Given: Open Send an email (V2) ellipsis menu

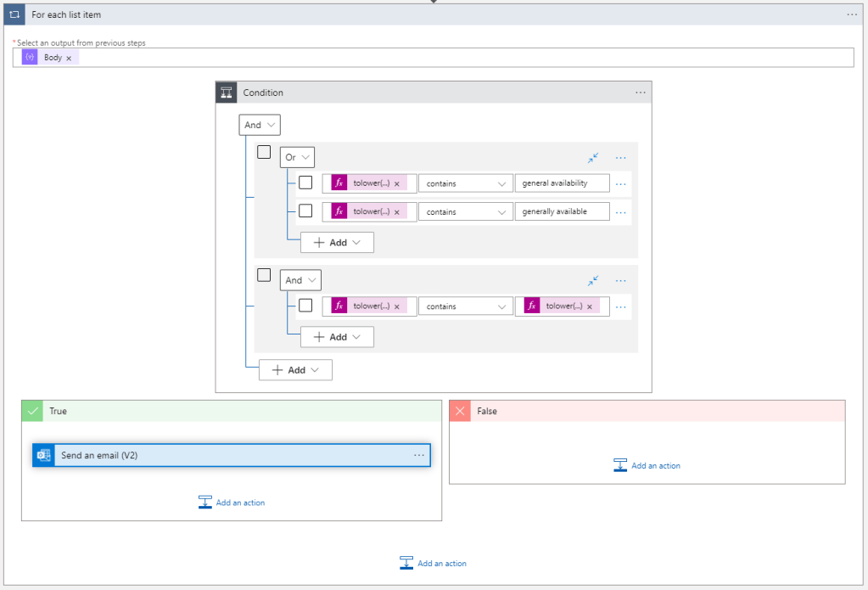Looking at the screenshot, I should pyautogui.click(x=419, y=455).
